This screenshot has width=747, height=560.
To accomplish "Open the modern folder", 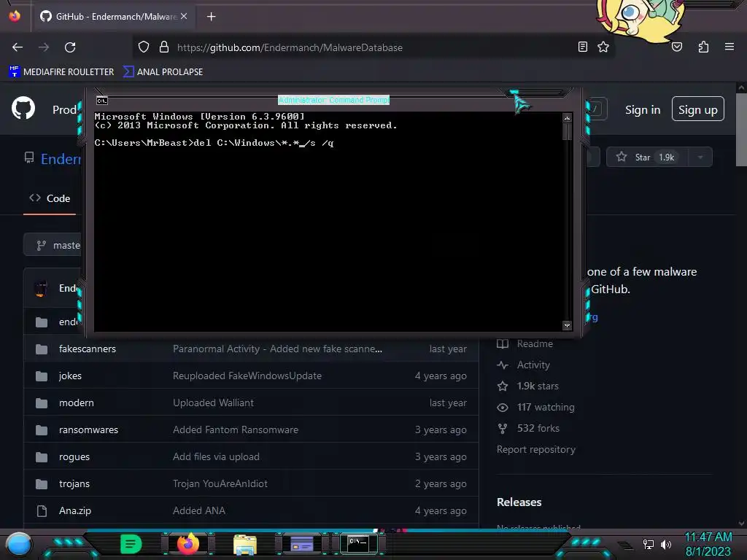I will point(76,402).
